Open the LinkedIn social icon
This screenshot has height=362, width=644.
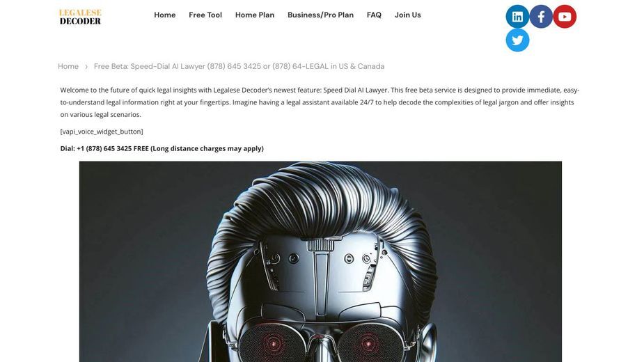click(517, 17)
